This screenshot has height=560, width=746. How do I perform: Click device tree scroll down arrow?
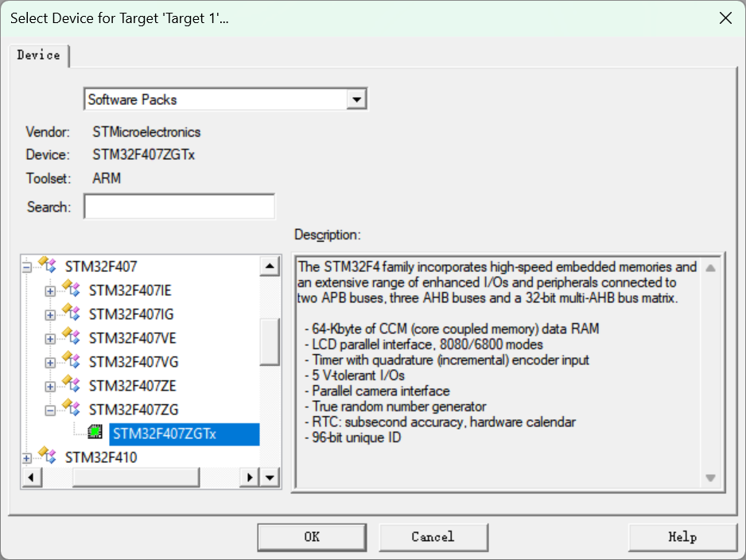click(270, 477)
